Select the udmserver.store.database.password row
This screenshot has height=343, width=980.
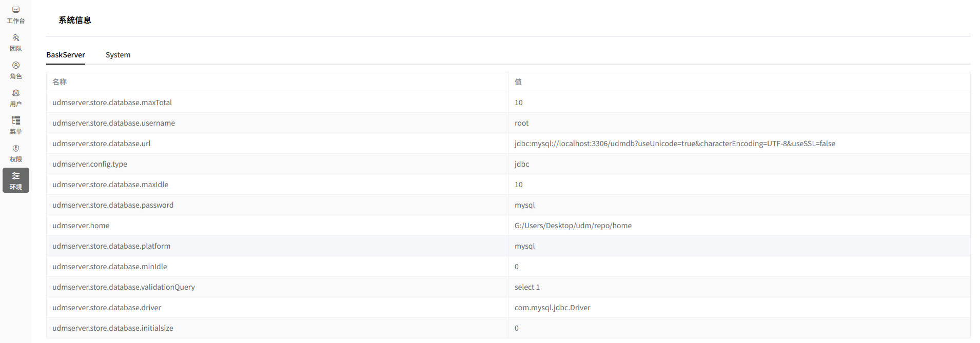(x=113, y=205)
